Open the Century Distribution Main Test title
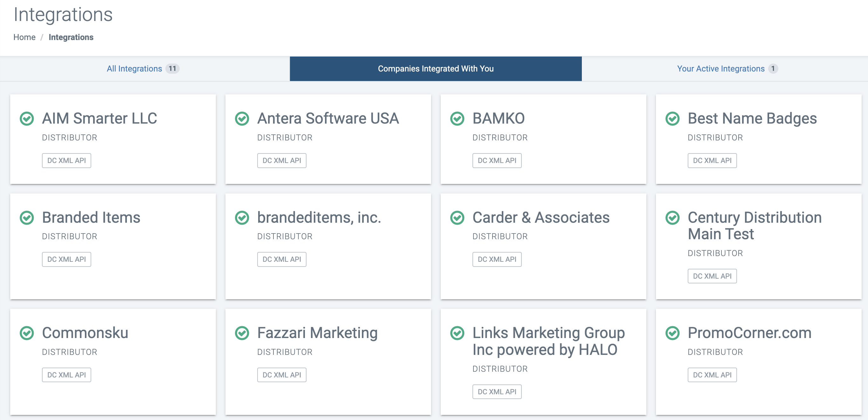 [x=755, y=226]
